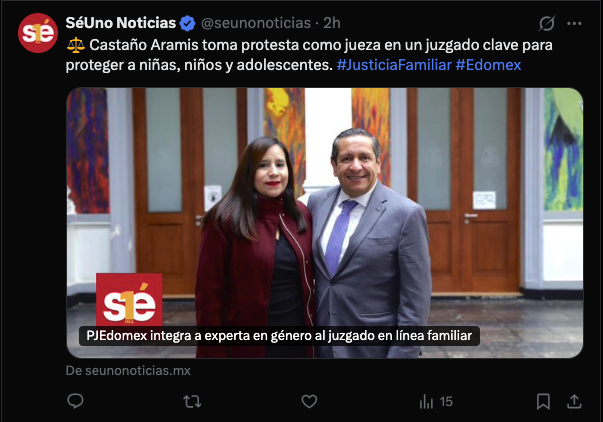This screenshot has height=422, width=603.
Task: View post analytics showing 15 views
Action: click(x=436, y=402)
